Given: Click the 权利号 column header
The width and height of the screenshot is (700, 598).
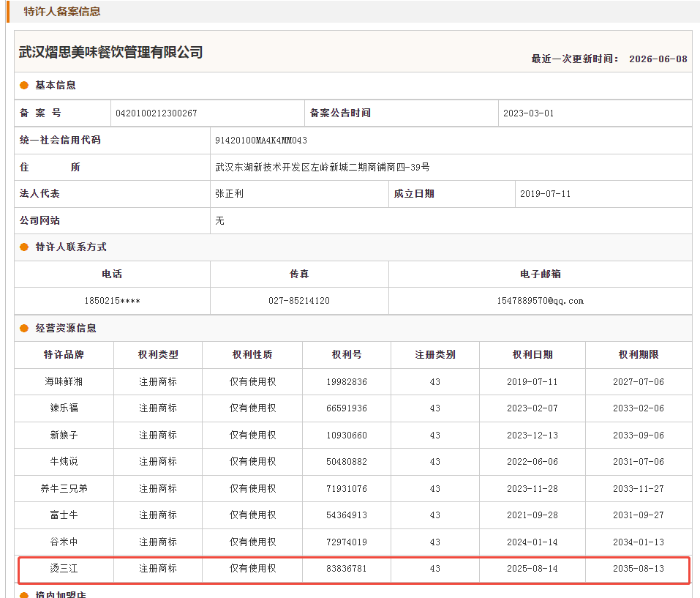Looking at the screenshot, I should coord(347,354).
